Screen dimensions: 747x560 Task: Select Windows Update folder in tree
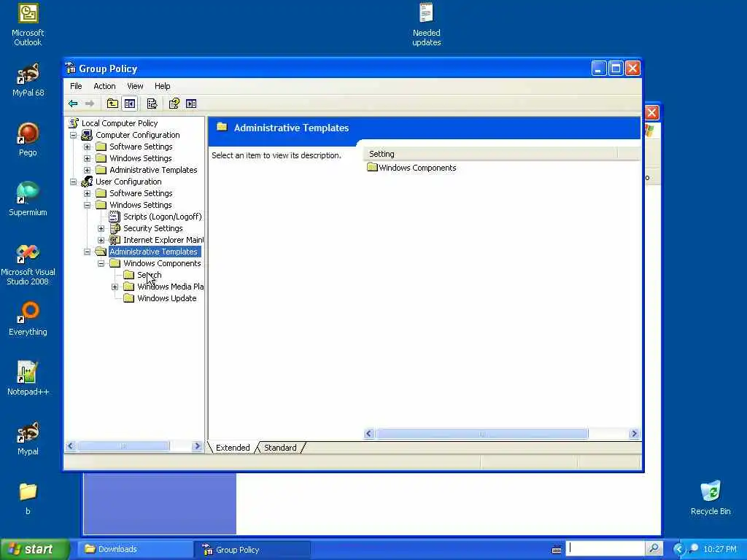coord(167,298)
